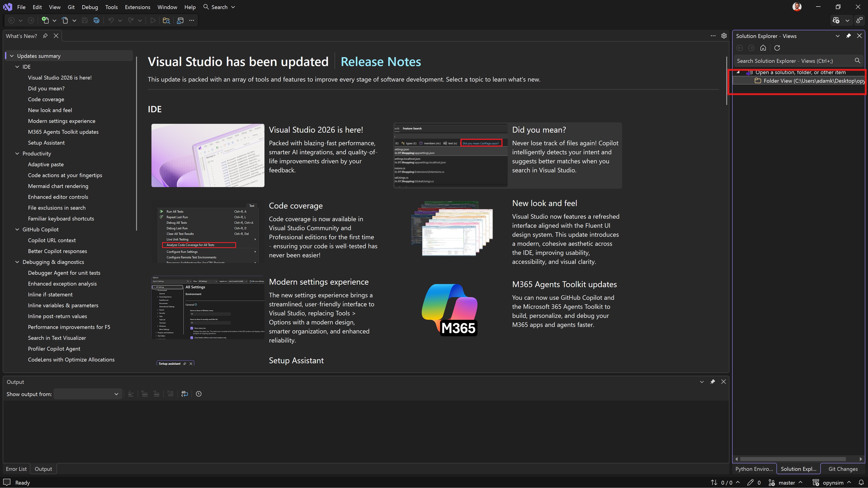The width and height of the screenshot is (868, 488).
Task: Open the Extensions menu
Action: click(137, 7)
